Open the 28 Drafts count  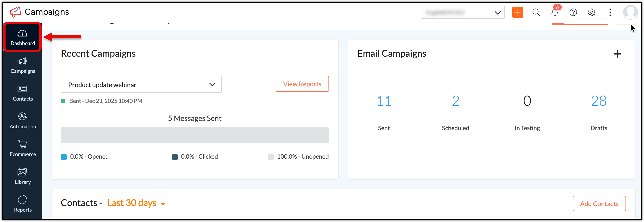598,101
